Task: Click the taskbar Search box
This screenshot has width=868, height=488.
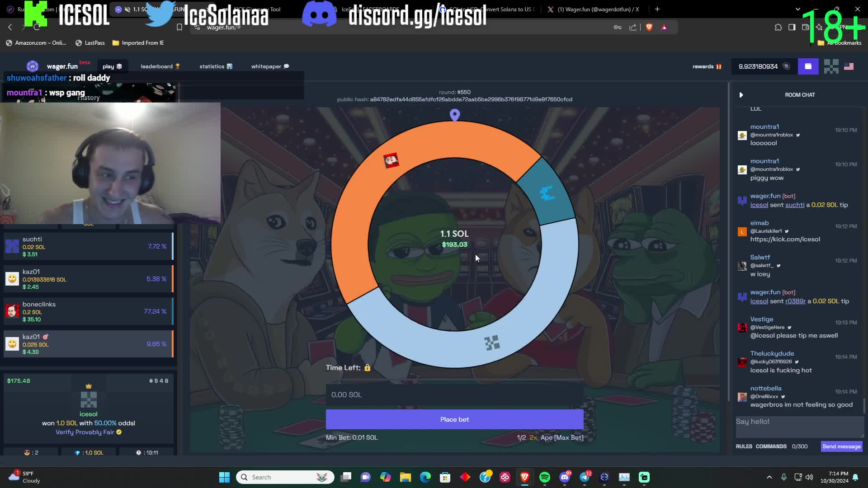Action: click(x=285, y=477)
